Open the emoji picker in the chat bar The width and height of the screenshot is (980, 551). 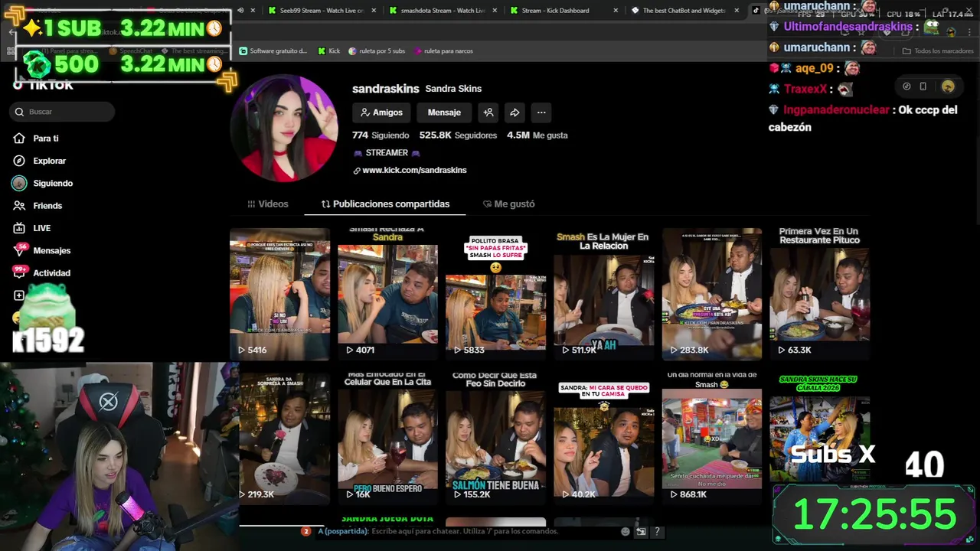pos(626,531)
